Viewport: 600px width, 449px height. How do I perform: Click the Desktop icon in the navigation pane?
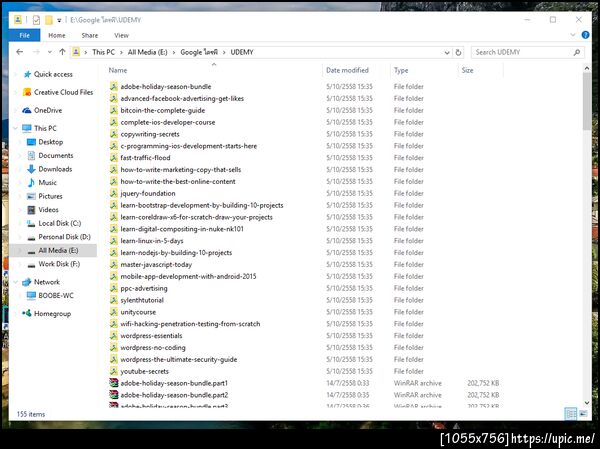31,142
